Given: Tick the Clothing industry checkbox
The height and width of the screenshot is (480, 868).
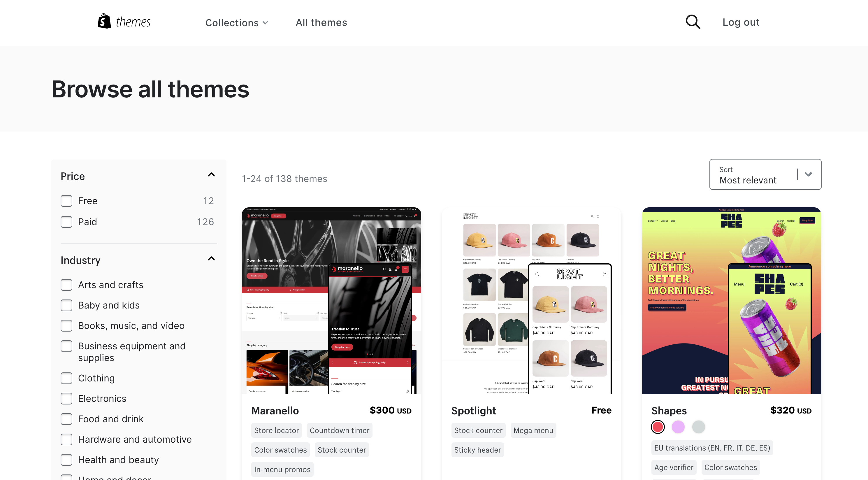Looking at the screenshot, I should click(66, 378).
